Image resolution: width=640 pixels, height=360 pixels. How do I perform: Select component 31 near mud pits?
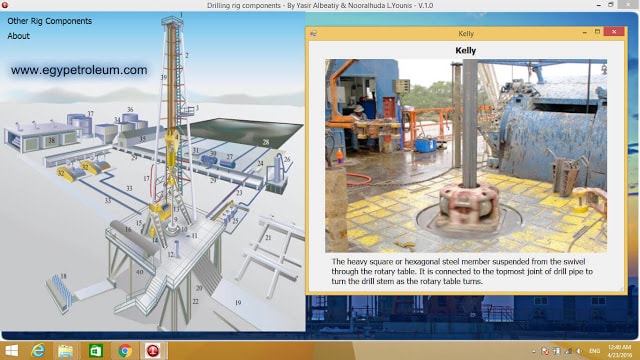pos(196,150)
